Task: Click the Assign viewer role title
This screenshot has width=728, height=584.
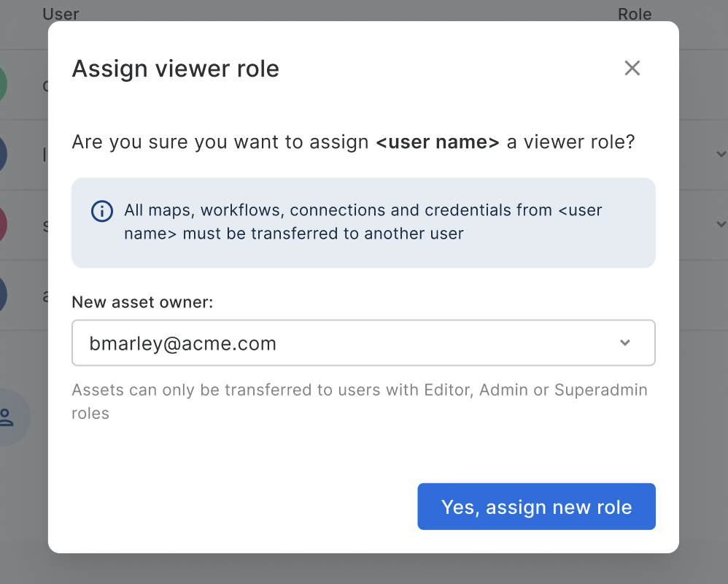Action: point(175,69)
